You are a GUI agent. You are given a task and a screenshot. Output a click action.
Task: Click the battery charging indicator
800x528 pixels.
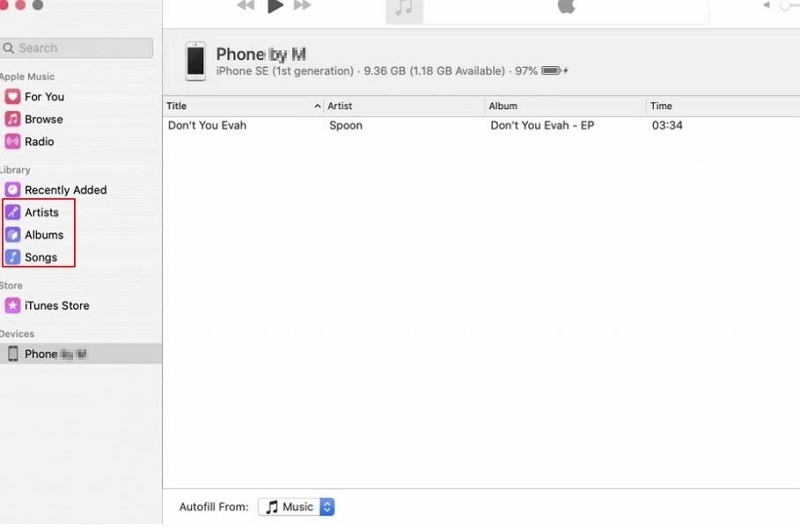[555, 70]
